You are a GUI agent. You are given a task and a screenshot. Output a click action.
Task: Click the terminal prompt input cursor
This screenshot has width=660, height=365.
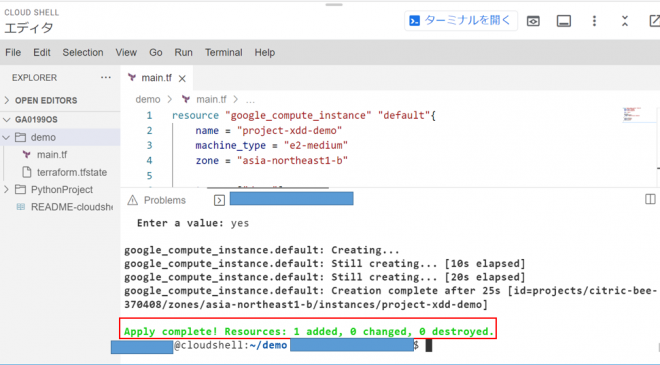pos(428,345)
